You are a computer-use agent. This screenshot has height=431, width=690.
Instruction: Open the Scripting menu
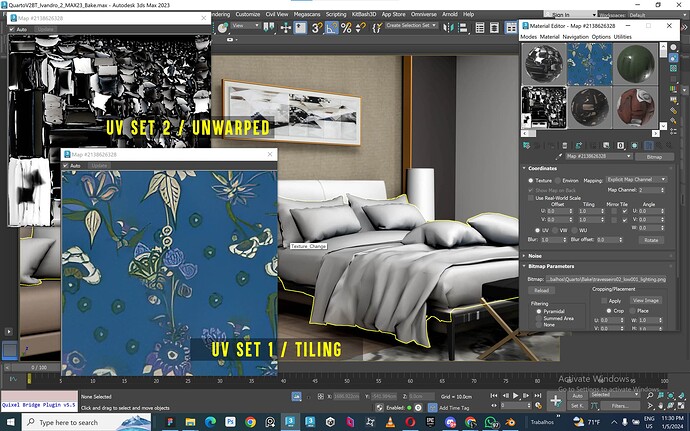click(x=336, y=15)
